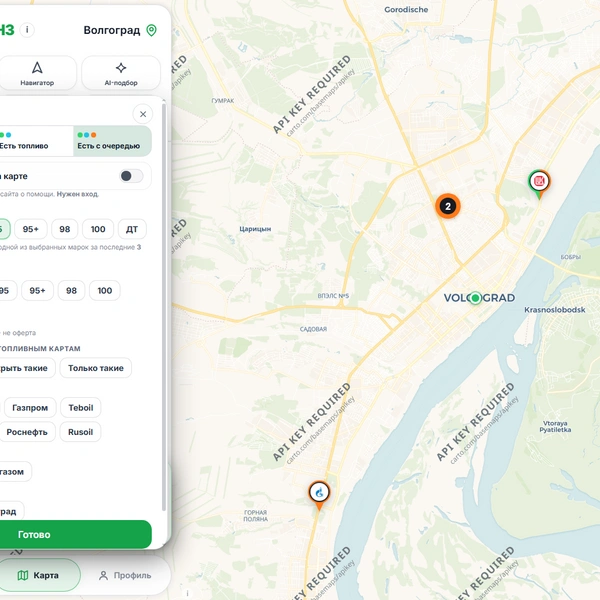Select the ДТ fuel chip
The width and height of the screenshot is (600, 600).
click(132, 229)
